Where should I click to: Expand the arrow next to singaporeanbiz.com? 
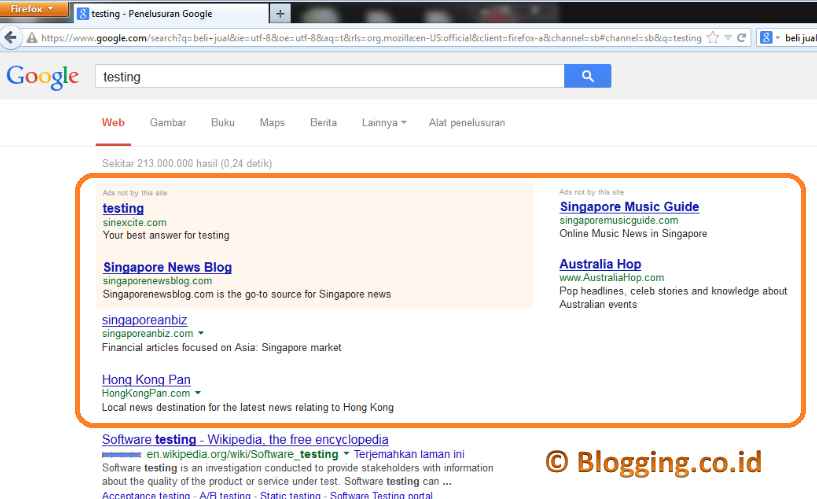point(201,333)
